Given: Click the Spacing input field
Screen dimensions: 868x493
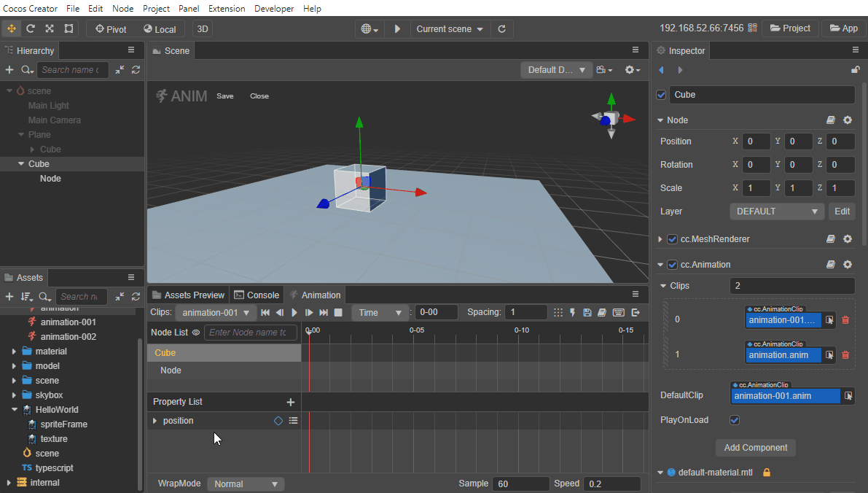Looking at the screenshot, I should coord(525,312).
